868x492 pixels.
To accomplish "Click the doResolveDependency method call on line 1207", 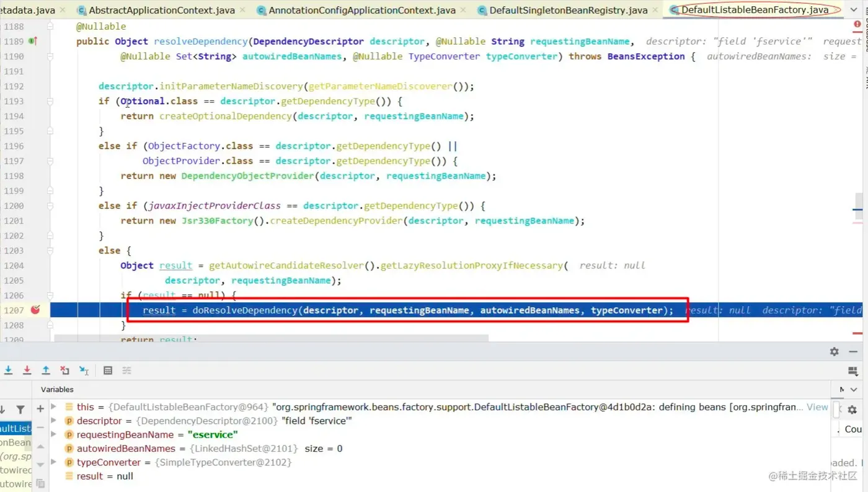I will (246, 310).
